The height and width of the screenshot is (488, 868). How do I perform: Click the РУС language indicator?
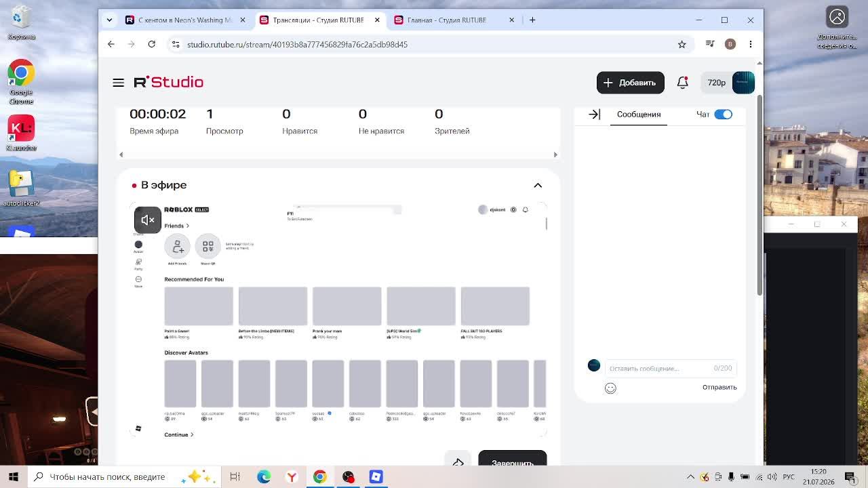[789, 476]
